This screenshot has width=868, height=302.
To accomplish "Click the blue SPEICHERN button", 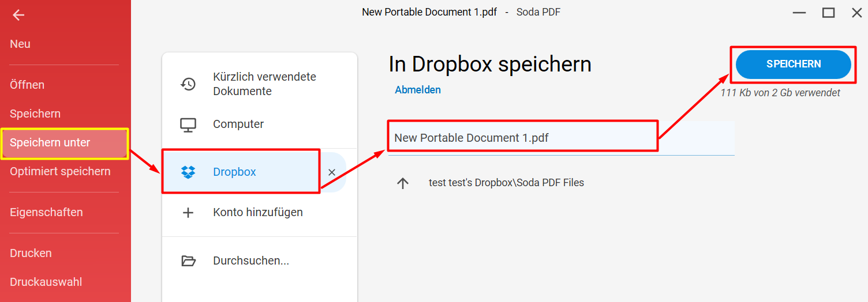I will [x=794, y=65].
